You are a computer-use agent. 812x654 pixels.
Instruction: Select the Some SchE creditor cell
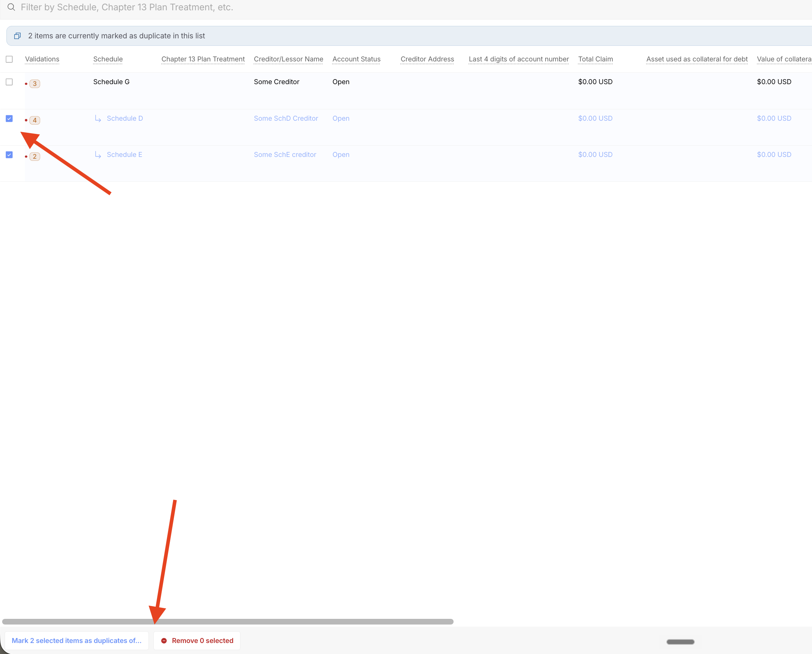tap(285, 154)
